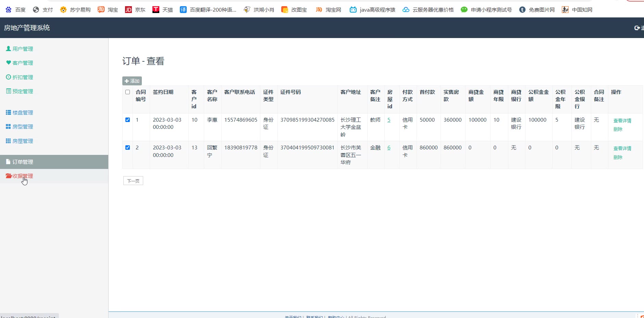Click customer note 金融
Viewport: 644px width, 318px height.
pyautogui.click(x=375, y=148)
